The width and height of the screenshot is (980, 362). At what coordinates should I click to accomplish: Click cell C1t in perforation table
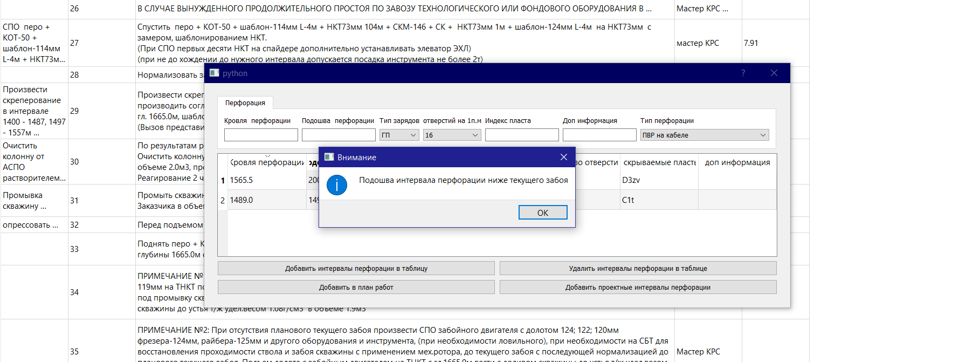pos(659,200)
